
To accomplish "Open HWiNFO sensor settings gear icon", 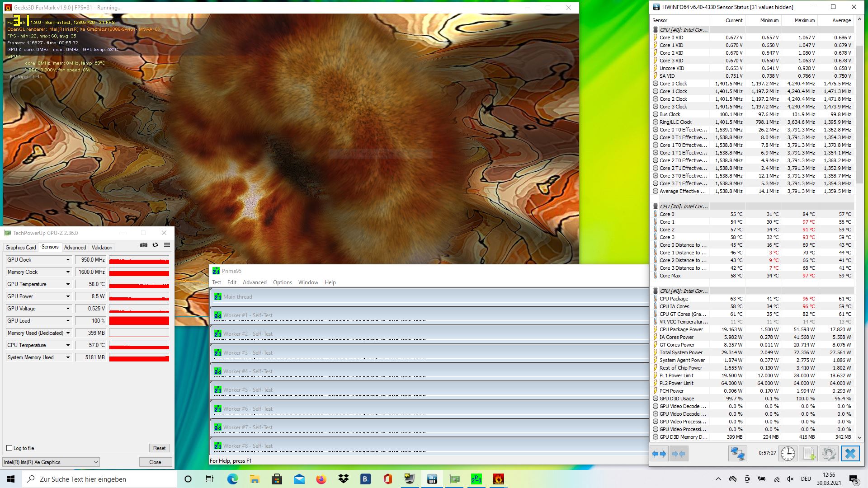I will click(x=829, y=454).
